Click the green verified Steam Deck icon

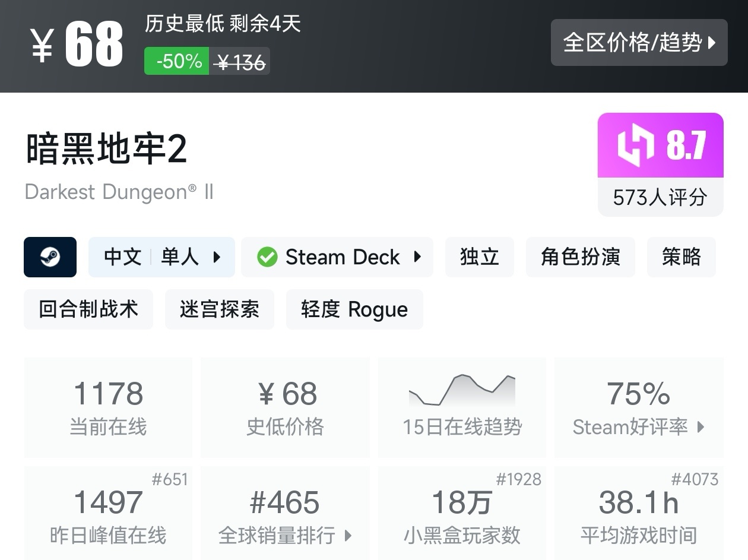267,257
